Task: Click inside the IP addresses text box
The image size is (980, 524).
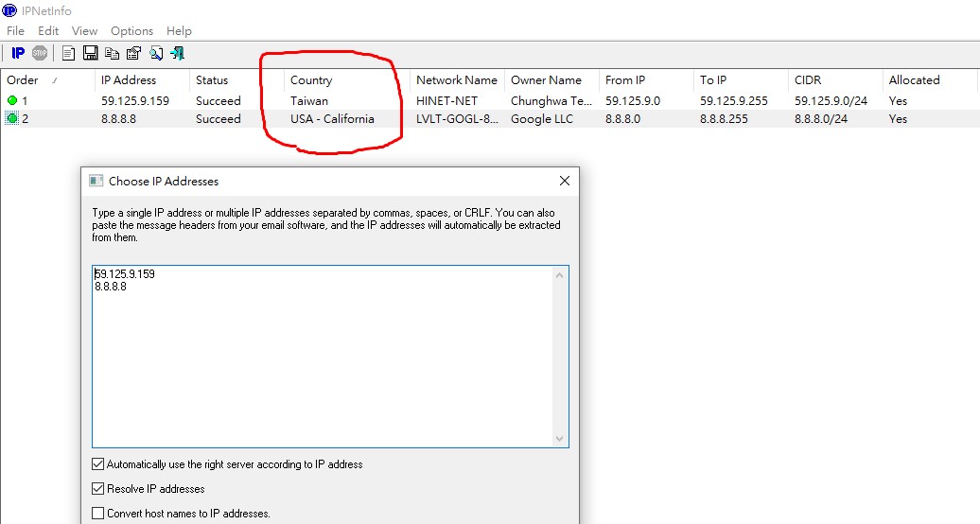Action: click(322, 359)
